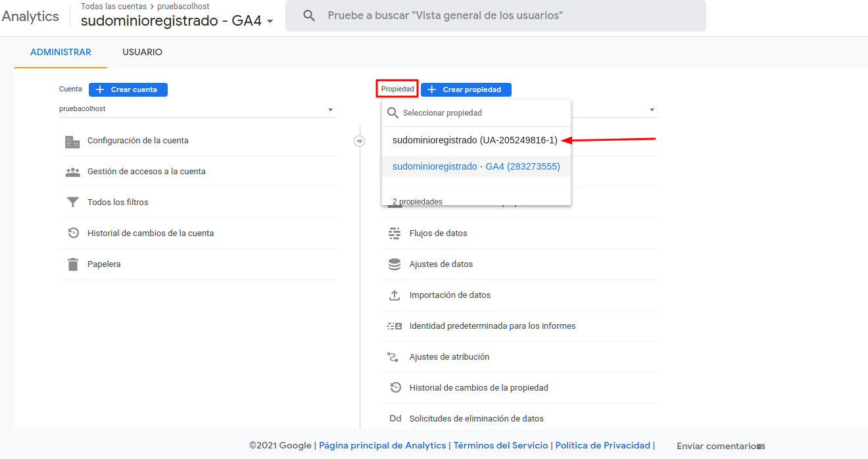
Task: Click the Crear propiedad button
Action: point(466,89)
